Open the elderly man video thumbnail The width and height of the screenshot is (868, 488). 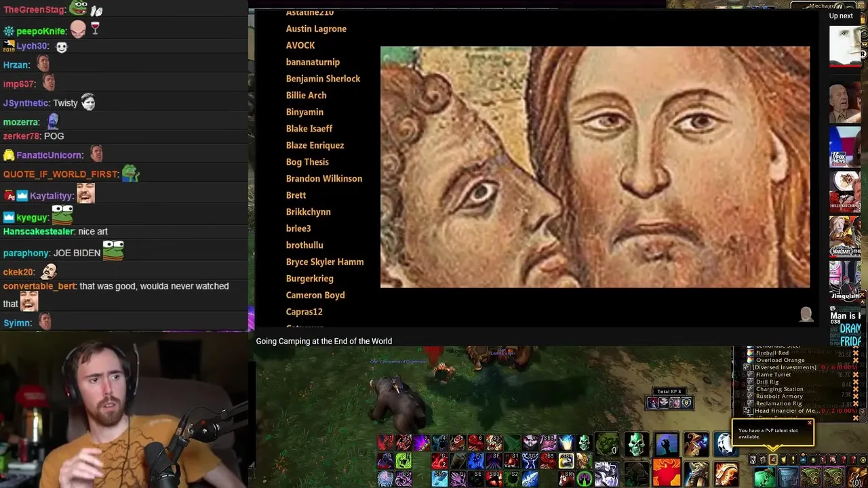pos(845,102)
